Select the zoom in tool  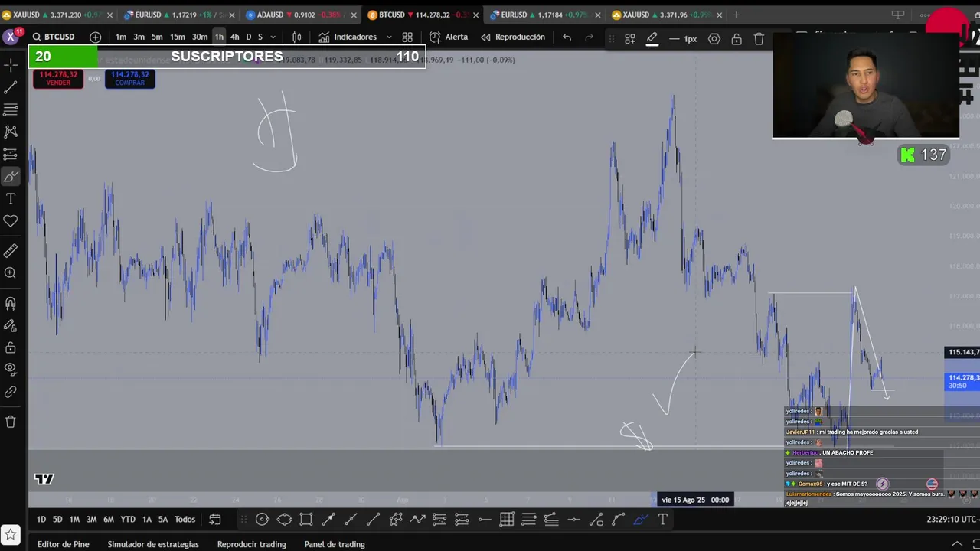(11, 273)
